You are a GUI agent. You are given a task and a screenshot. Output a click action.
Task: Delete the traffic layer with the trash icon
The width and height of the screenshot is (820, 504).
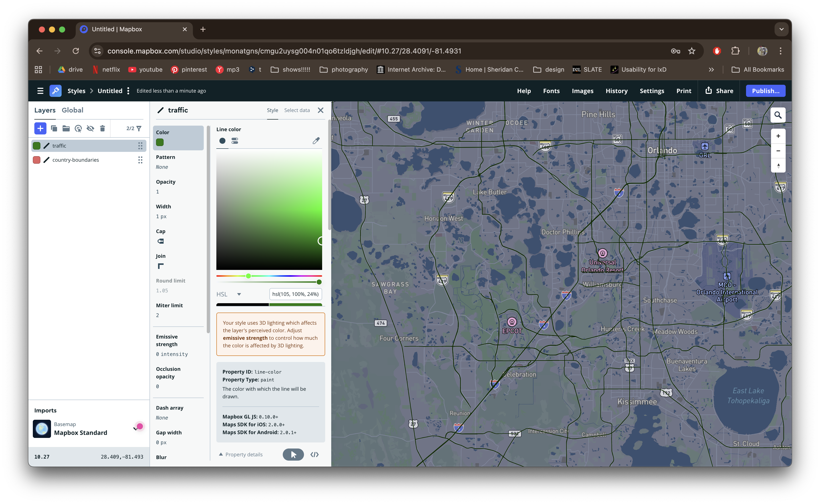click(x=102, y=128)
